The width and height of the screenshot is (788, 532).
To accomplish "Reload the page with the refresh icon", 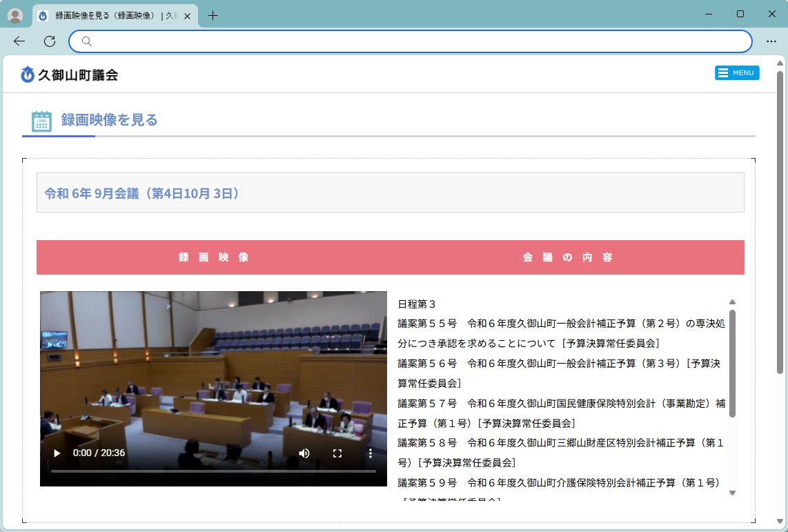I will 49,41.
